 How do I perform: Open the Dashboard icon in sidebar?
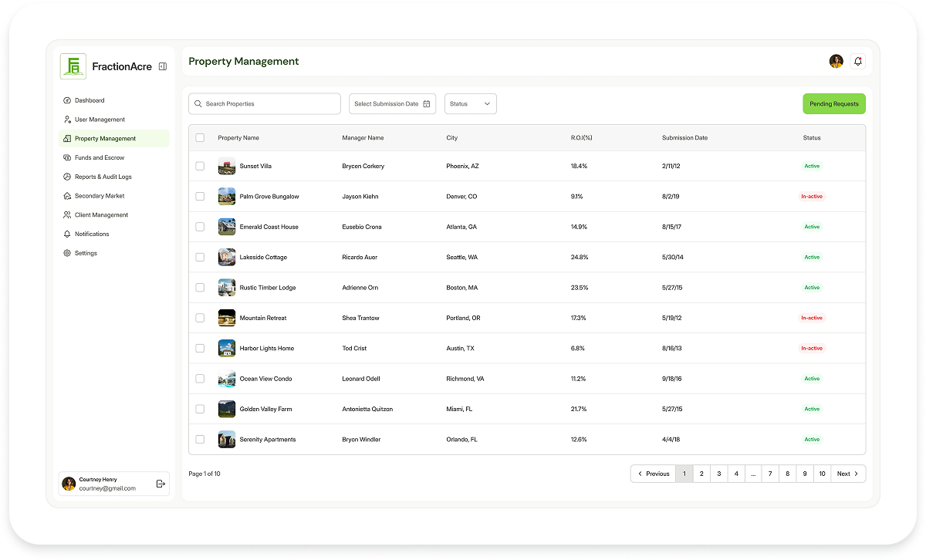click(66, 100)
